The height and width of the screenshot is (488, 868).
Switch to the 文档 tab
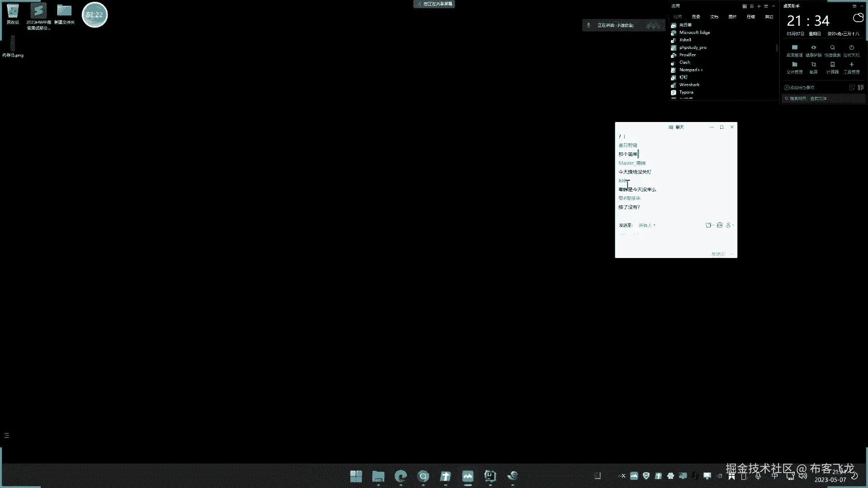click(714, 17)
